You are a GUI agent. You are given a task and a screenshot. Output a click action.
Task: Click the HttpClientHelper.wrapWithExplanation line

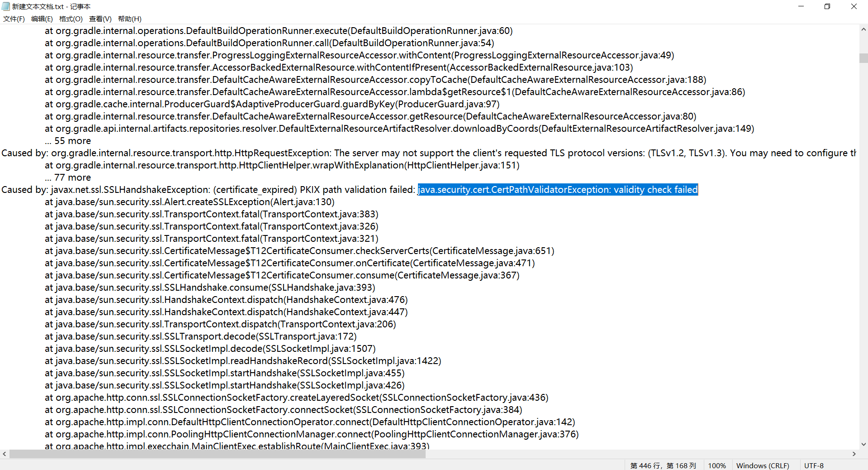click(x=282, y=165)
